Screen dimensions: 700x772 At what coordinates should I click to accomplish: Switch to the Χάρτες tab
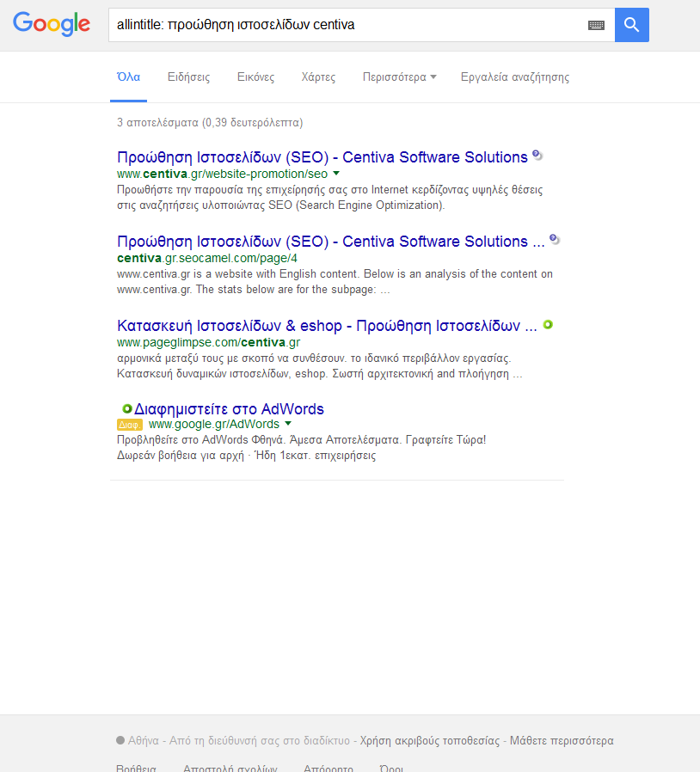coord(318,77)
